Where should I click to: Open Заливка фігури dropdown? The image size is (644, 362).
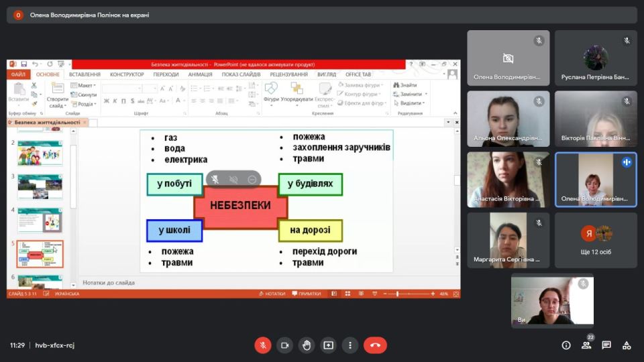(360, 85)
